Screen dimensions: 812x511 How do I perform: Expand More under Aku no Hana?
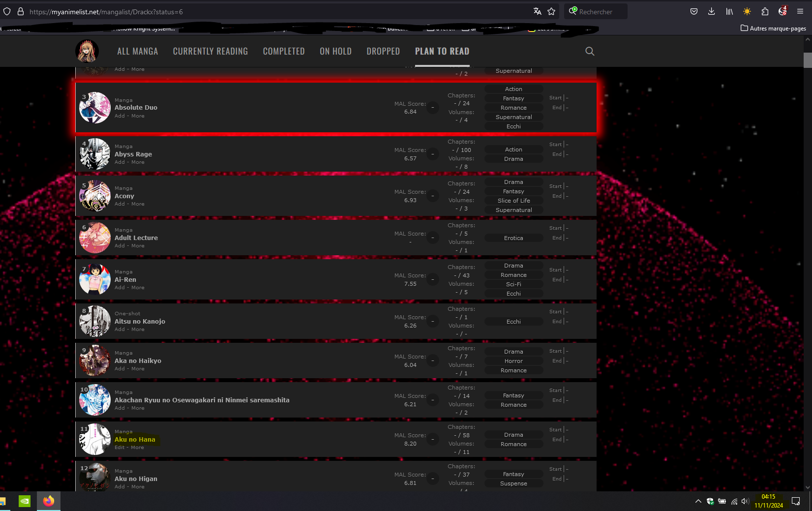coord(138,448)
